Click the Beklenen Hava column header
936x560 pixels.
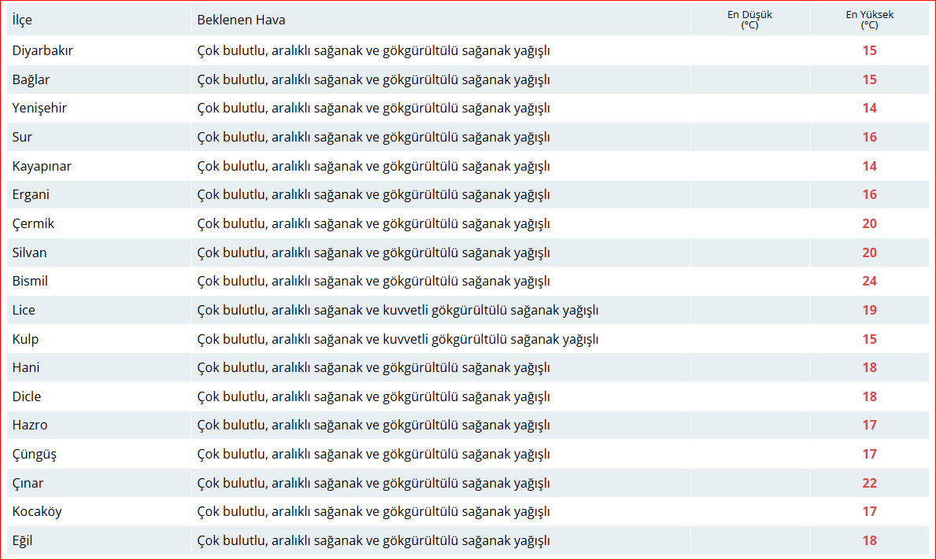click(241, 20)
